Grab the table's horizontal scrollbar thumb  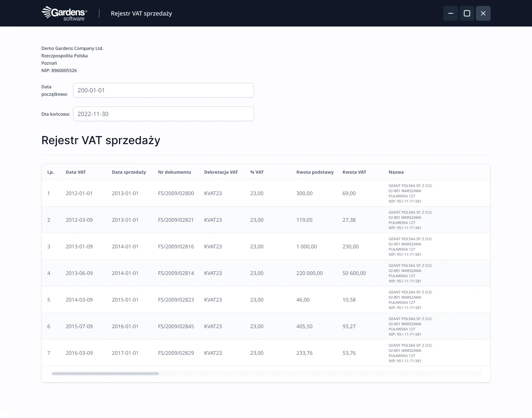pos(105,374)
